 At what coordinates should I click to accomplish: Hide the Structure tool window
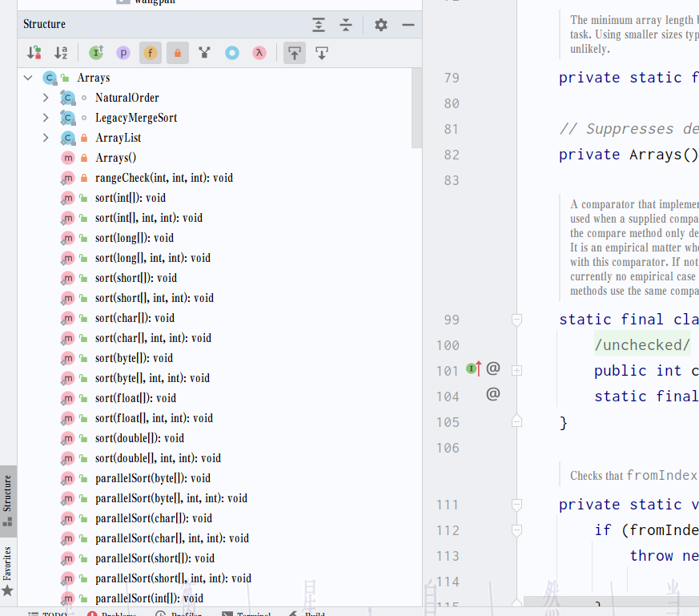(408, 25)
